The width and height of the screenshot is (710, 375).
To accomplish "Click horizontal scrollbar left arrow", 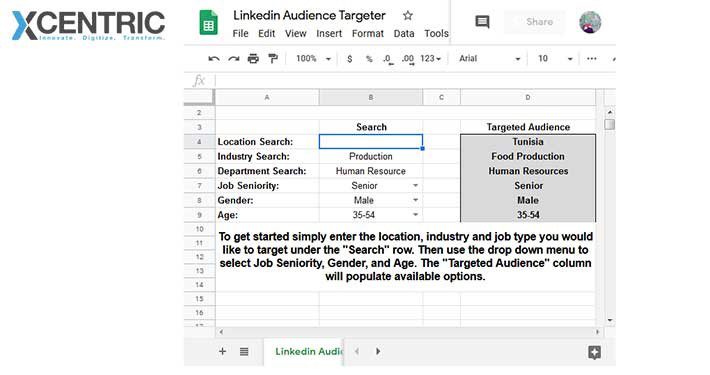I will pos(221,332).
